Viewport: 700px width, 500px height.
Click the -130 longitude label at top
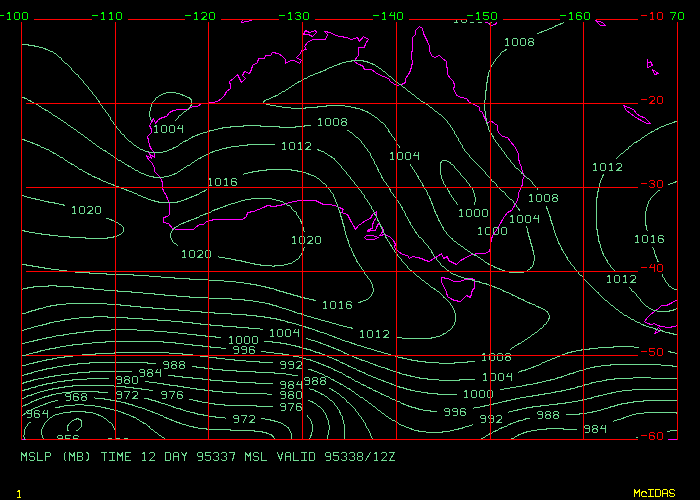pyautogui.click(x=298, y=16)
